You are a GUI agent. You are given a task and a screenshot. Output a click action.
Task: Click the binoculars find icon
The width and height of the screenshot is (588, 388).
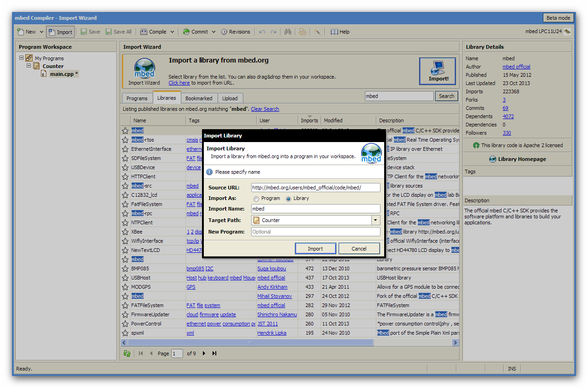[288, 32]
